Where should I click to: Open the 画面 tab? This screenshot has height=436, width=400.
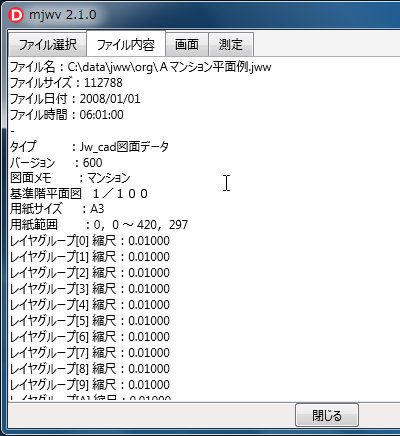point(187,44)
